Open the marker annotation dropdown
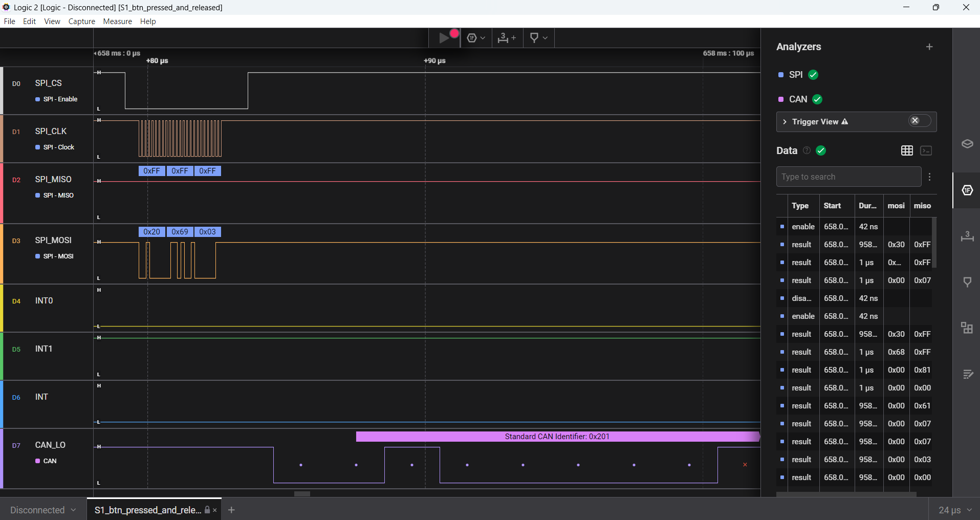Image resolution: width=980 pixels, height=520 pixels. point(538,38)
